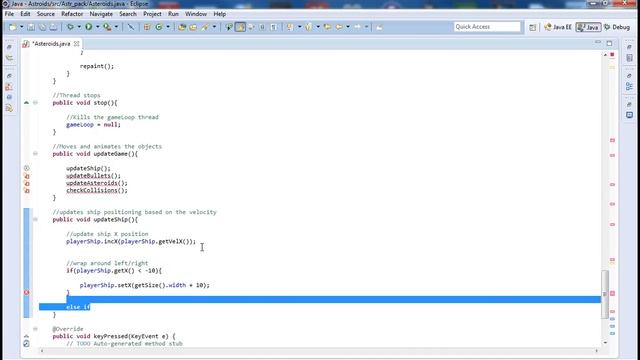Close the Asteroids.java editor tab
Viewport: 640px width, 360px height.
(76, 44)
